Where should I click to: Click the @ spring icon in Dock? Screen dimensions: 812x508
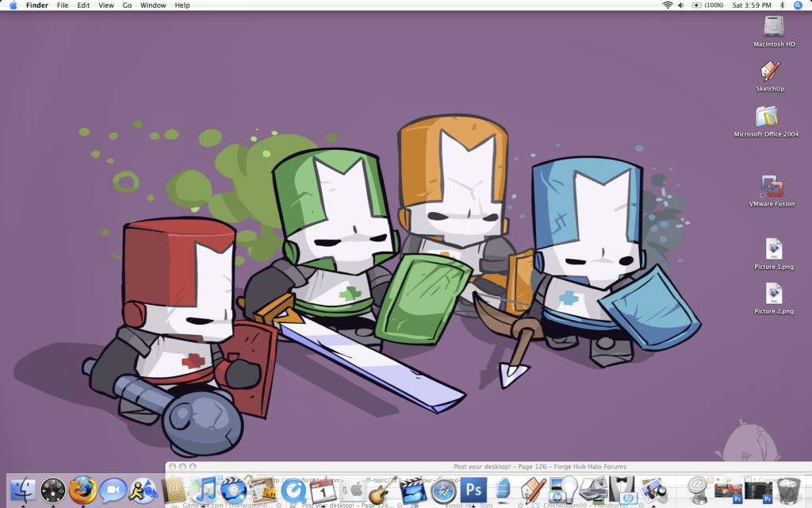pos(698,491)
